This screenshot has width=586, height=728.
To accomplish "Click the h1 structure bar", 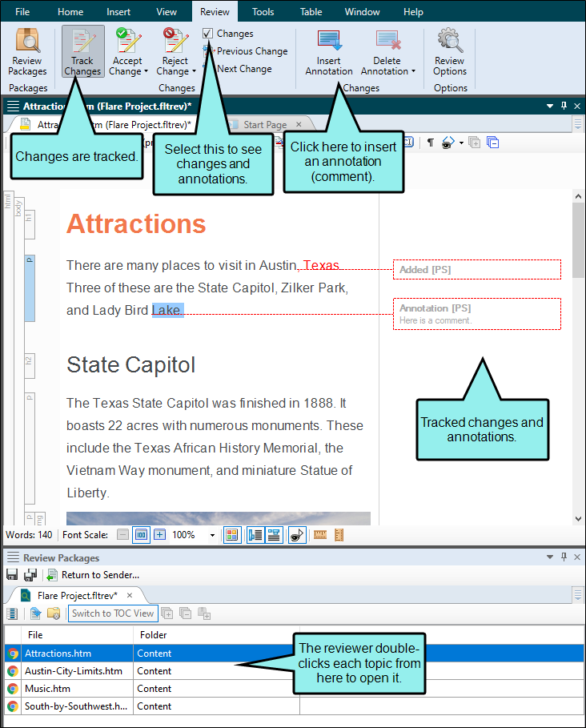I will [30, 224].
